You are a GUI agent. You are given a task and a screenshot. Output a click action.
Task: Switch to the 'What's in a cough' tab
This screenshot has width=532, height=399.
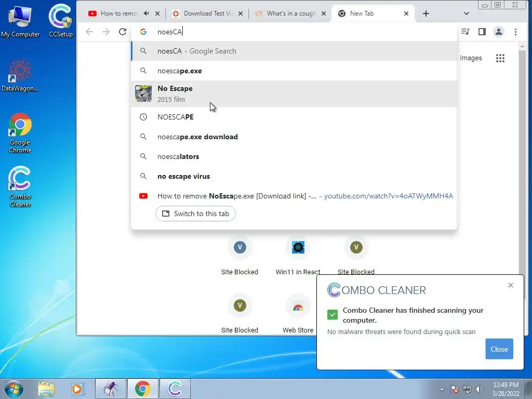coord(291,14)
